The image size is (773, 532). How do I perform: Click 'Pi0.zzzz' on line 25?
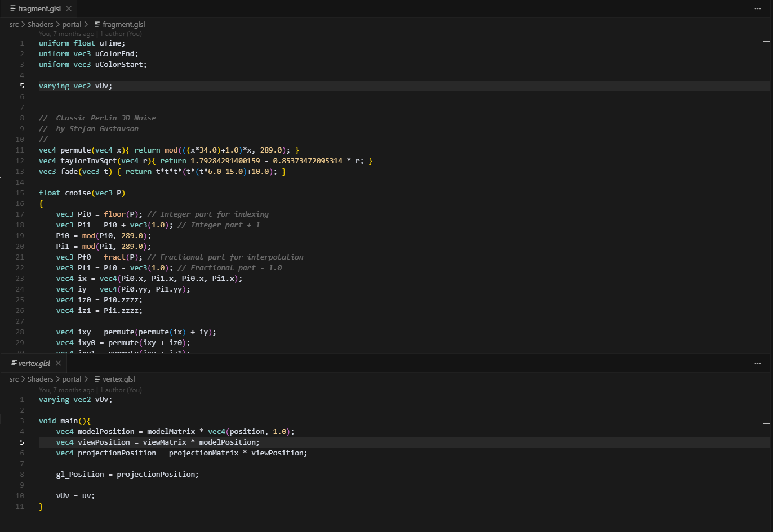[x=121, y=300]
